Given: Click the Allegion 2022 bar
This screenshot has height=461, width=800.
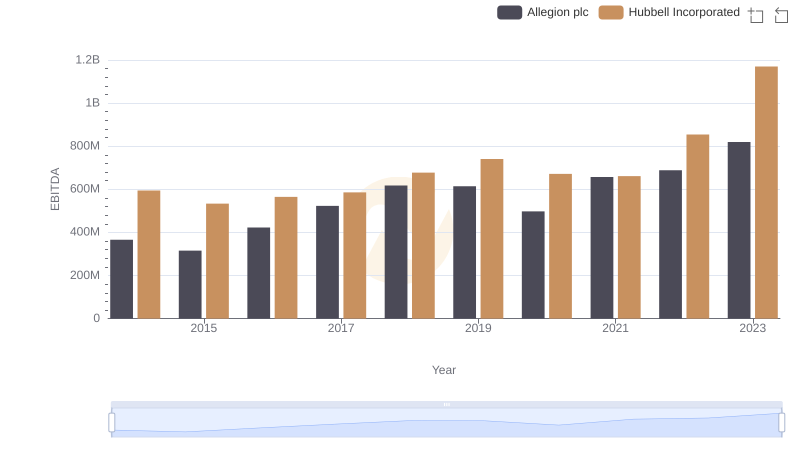Looking at the screenshot, I should [x=670, y=244].
